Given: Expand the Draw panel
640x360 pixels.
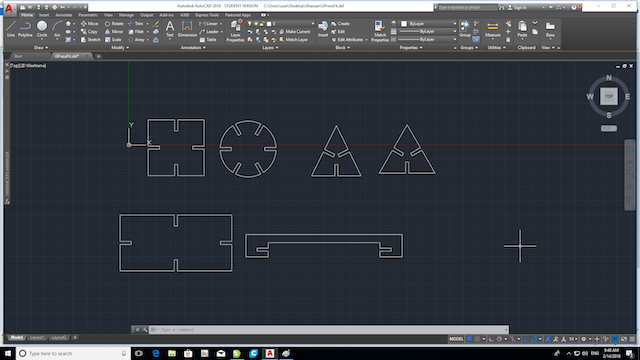Looking at the screenshot, I should pyautogui.click(x=40, y=48).
